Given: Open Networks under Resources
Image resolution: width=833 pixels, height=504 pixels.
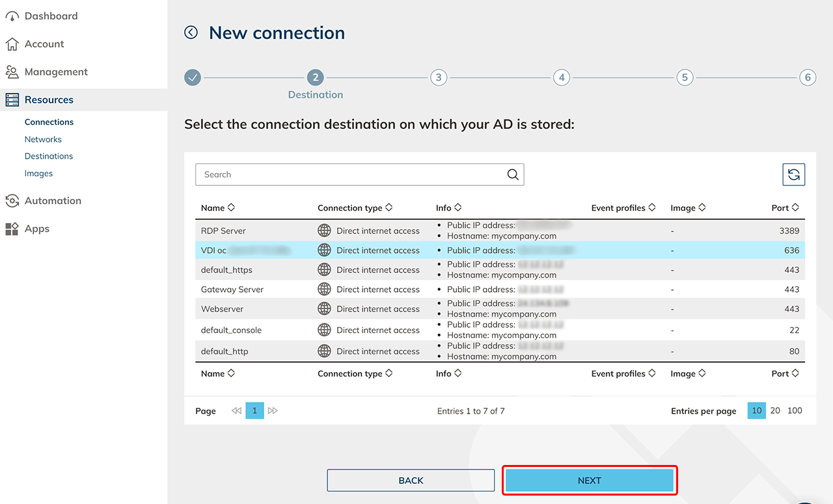Looking at the screenshot, I should (43, 139).
